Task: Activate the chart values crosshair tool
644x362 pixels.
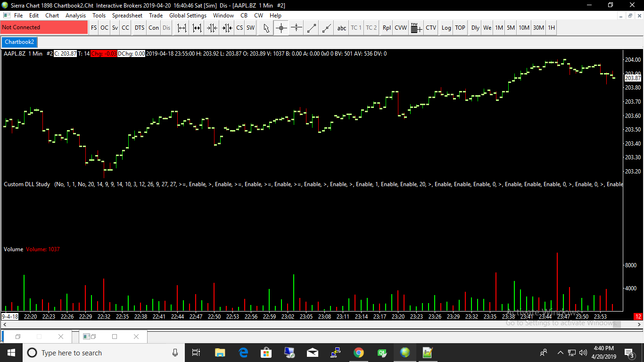Action: click(x=281, y=28)
